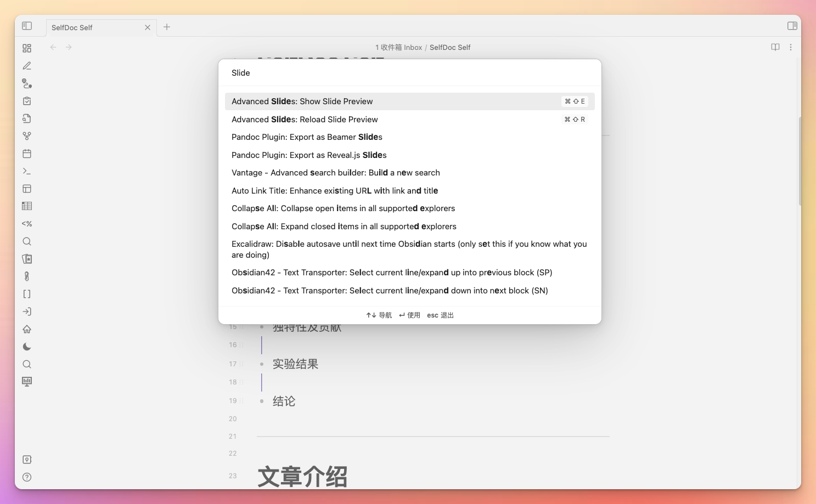Open the calendar icon in the left ribbon
Viewport: 816px width, 504px height.
(26, 154)
